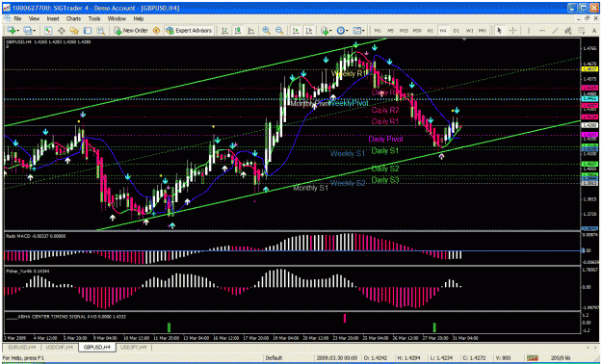Set timeframe to W1
Image resolution: width=602 pixels, height=364 pixels.
point(469,31)
